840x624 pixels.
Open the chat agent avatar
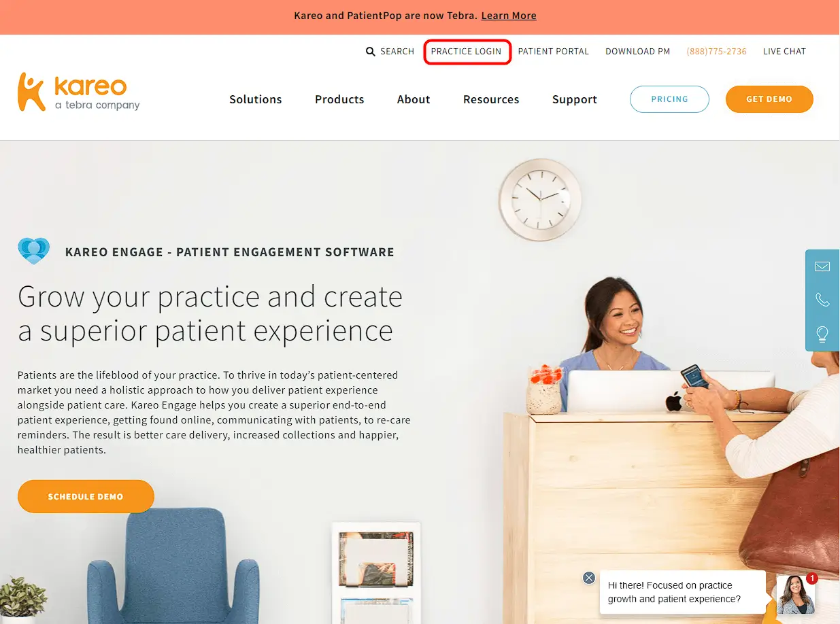796,594
